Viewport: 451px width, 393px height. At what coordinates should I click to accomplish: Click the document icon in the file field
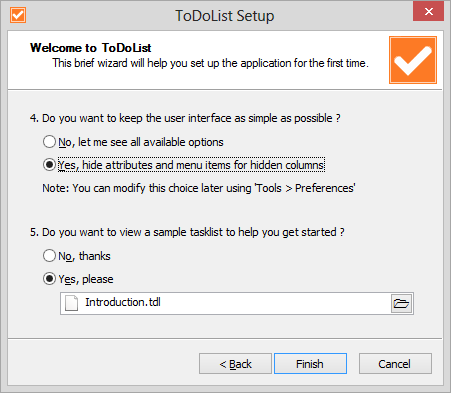(x=71, y=303)
